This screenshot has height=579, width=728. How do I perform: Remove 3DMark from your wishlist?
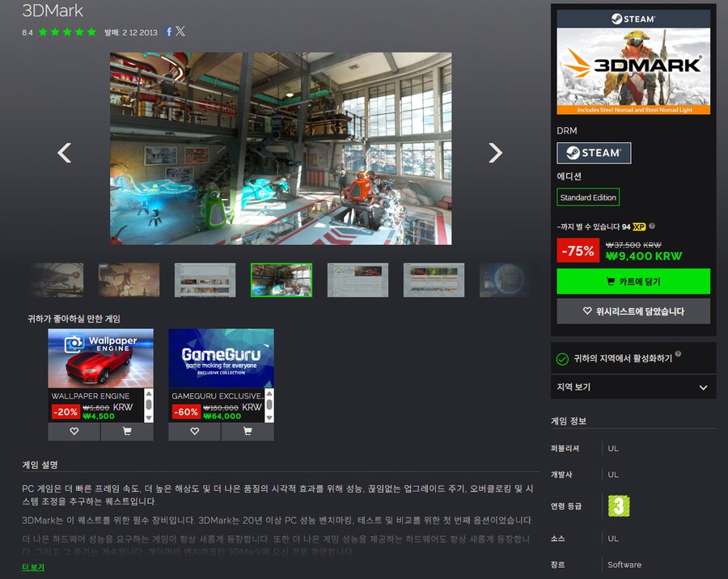(x=633, y=311)
